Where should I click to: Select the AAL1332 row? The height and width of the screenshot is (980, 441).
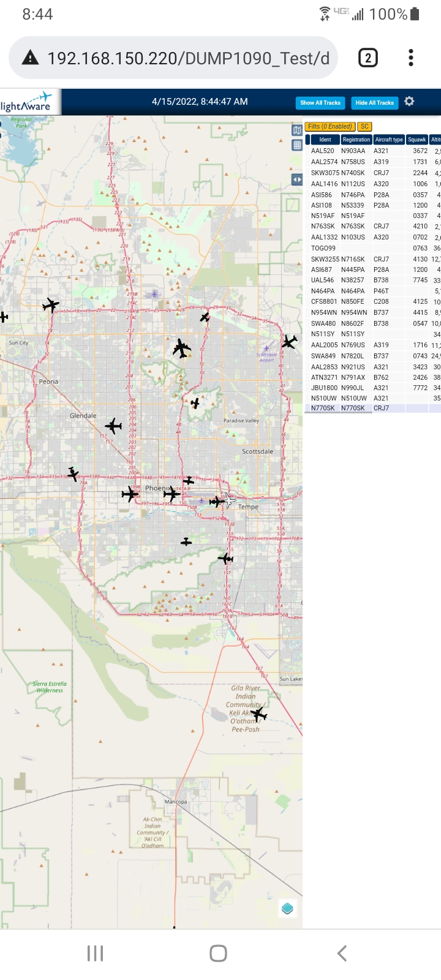(372, 237)
